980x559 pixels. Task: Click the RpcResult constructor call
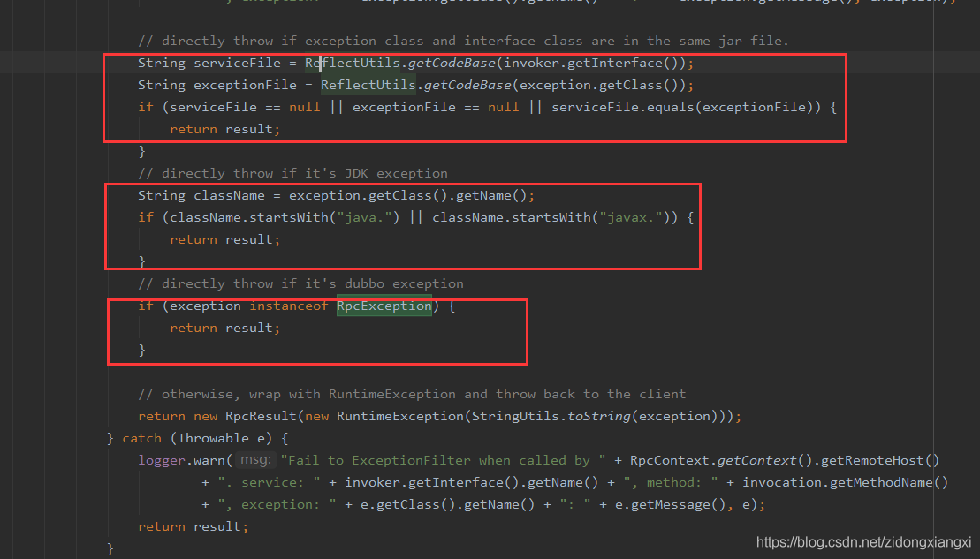tap(261, 416)
